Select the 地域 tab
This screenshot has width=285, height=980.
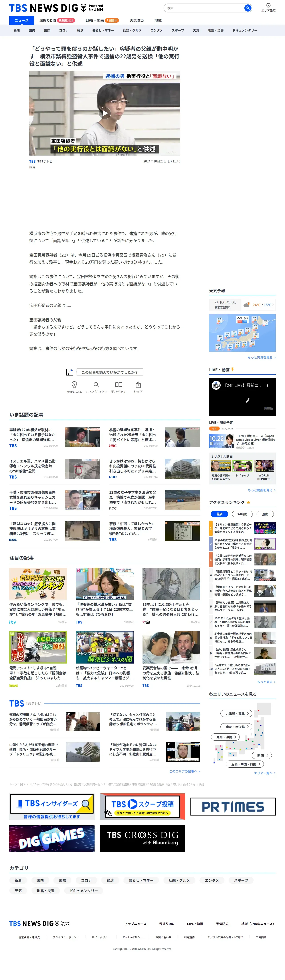(x=158, y=21)
